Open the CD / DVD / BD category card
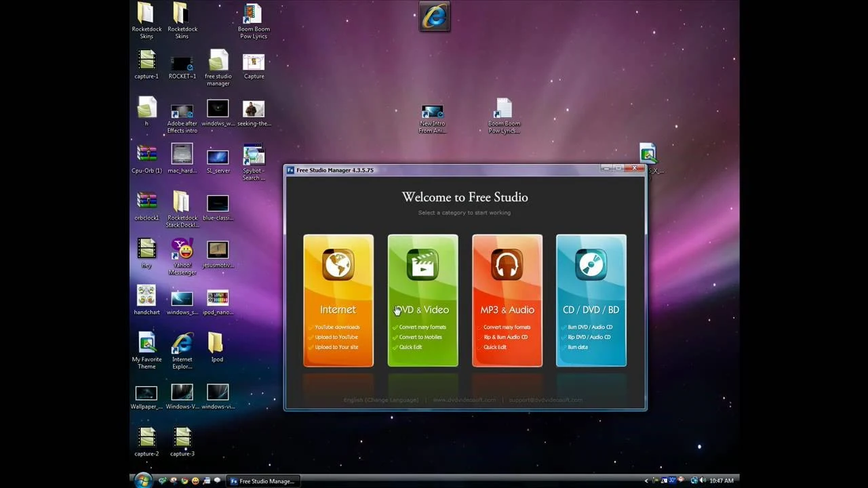 [591, 300]
